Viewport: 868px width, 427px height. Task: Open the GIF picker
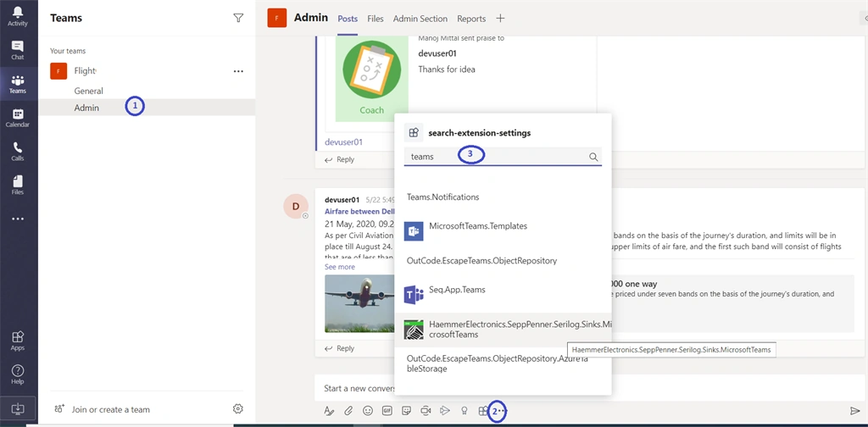[387, 410]
